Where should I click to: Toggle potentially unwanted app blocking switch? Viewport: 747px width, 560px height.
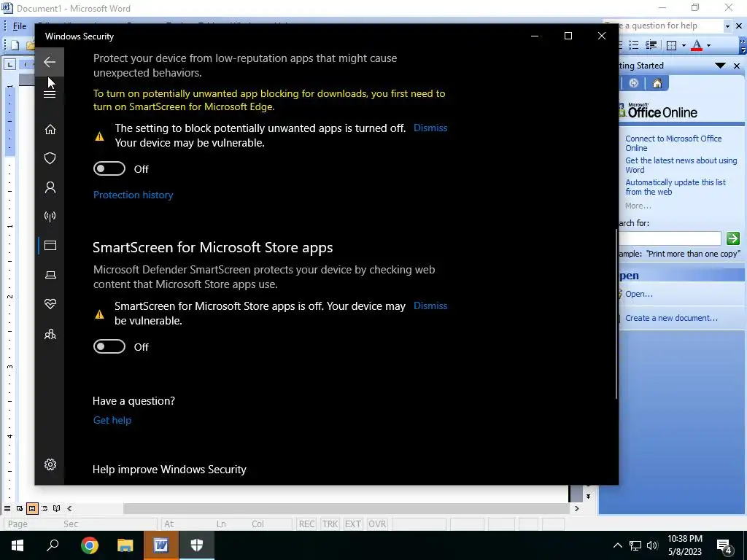pos(109,168)
